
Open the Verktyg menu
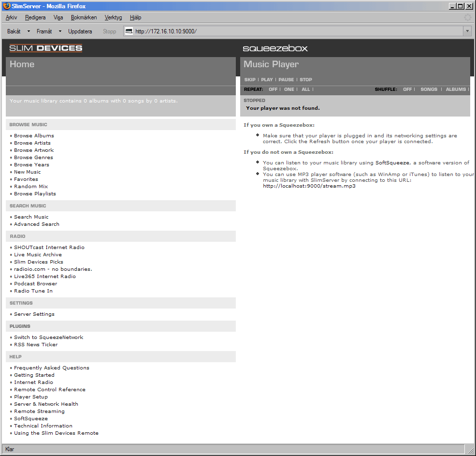(113, 17)
